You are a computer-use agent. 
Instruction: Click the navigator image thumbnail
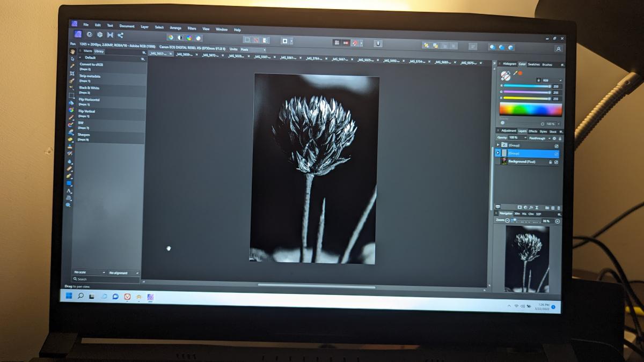click(527, 258)
